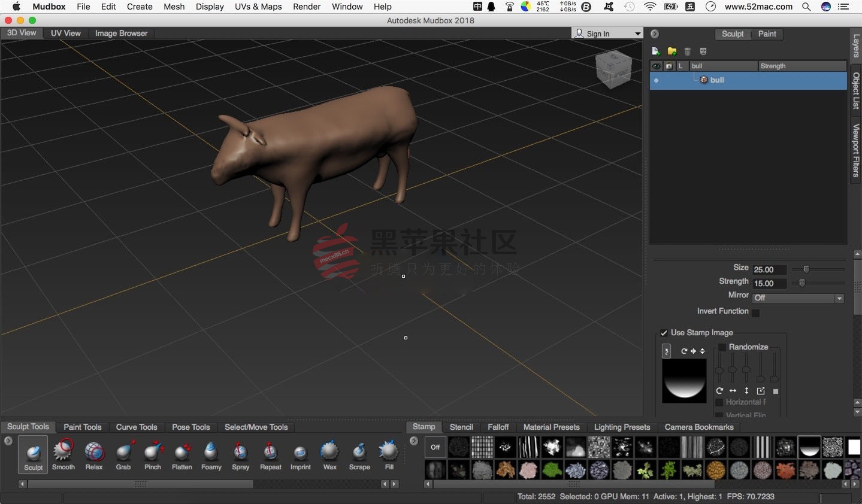Select the Scrape brush tool

click(x=359, y=455)
